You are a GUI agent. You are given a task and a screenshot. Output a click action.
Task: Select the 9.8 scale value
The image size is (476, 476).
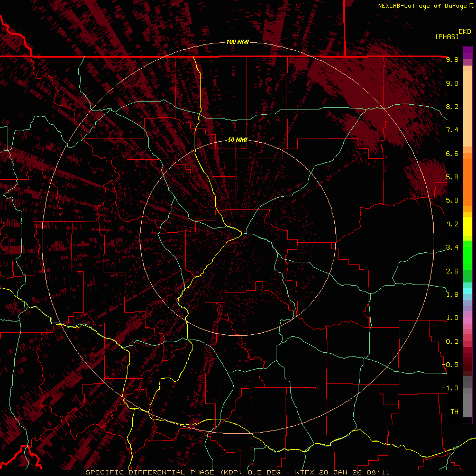(x=452, y=59)
